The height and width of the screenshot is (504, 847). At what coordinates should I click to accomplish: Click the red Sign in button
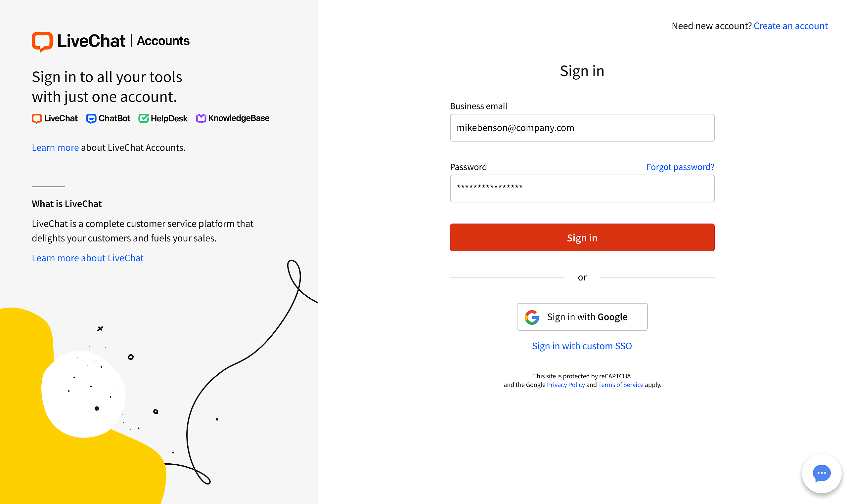click(582, 237)
